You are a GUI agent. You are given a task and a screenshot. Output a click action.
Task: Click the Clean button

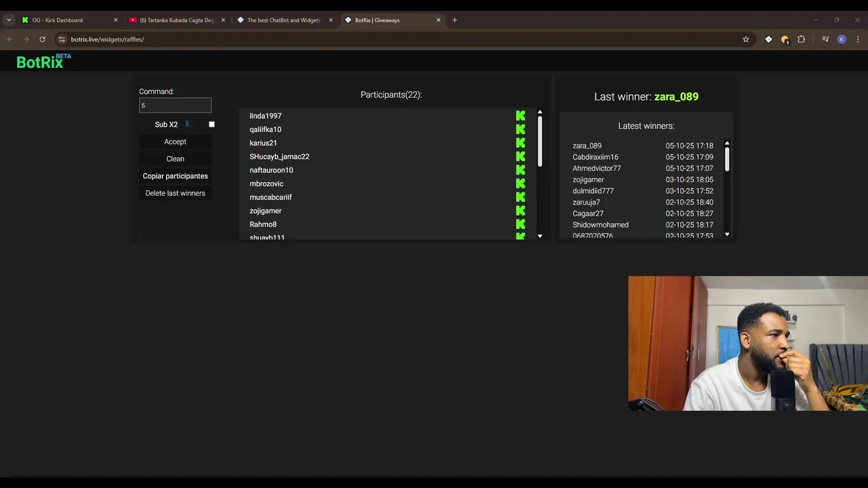click(175, 159)
